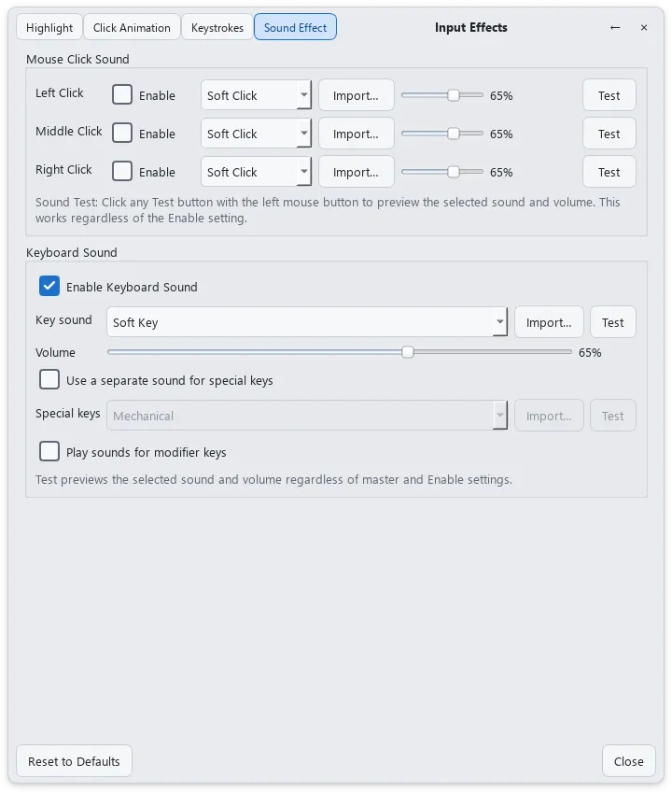The height and width of the screenshot is (792, 672).
Task: Import a sound for Left Click
Action: pos(356,95)
